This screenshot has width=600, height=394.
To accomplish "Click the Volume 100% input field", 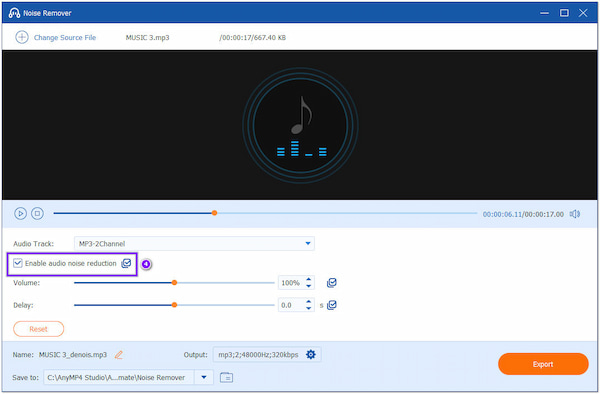I will point(291,283).
